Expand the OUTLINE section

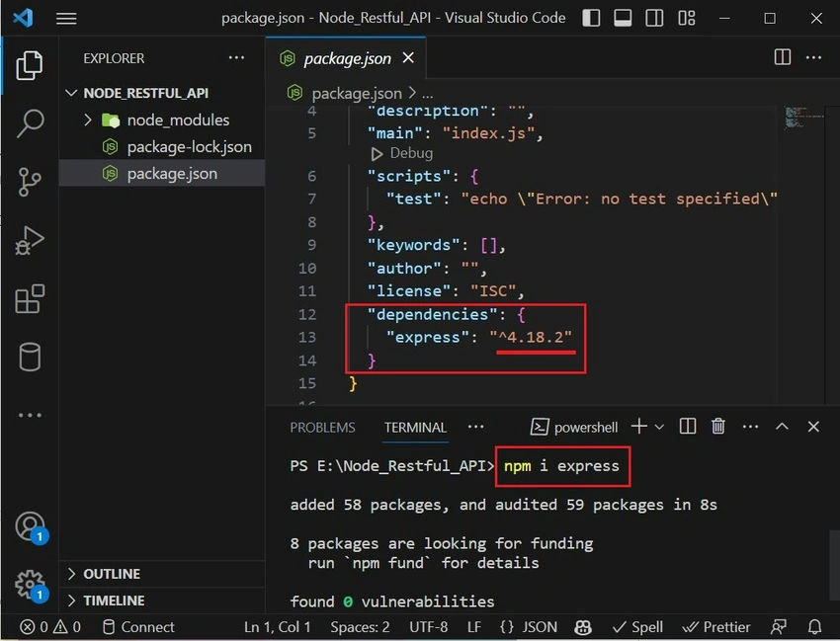click(x=162, y=574)
